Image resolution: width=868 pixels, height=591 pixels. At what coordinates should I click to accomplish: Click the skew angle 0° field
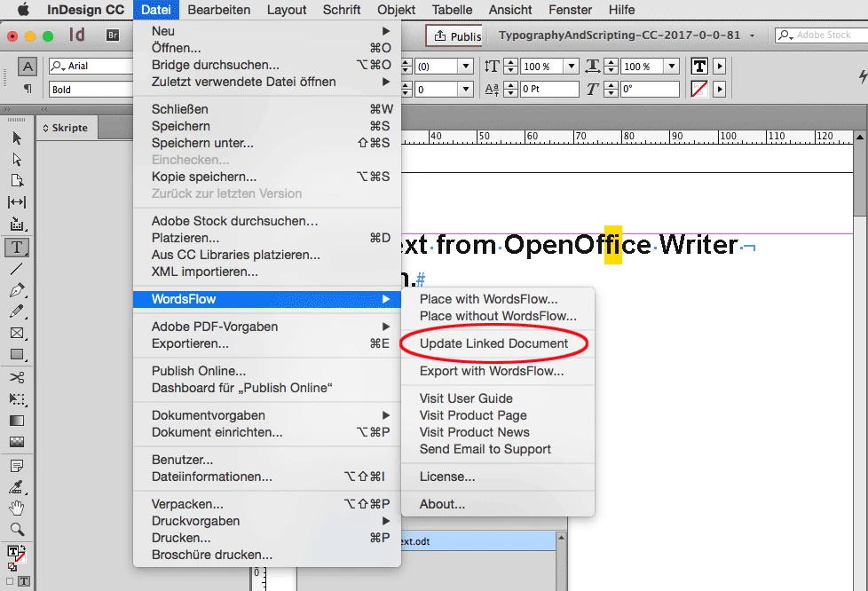click(650, 89)
